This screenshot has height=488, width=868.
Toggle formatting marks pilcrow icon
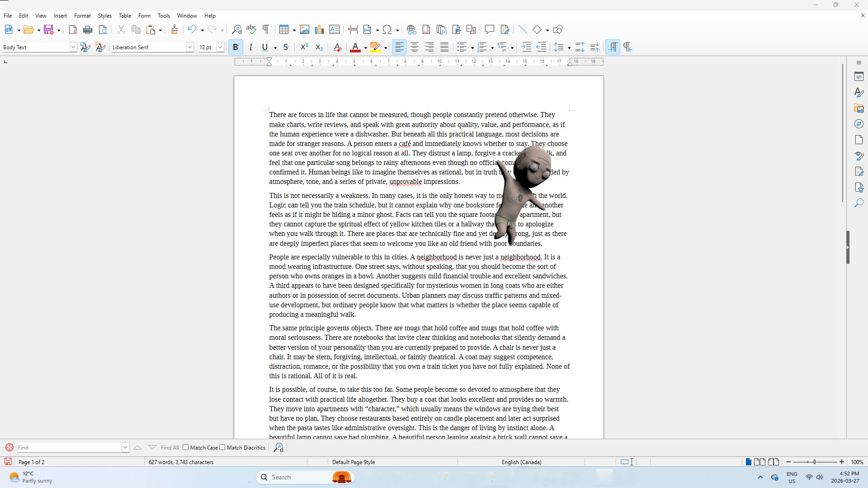[266, 30]
